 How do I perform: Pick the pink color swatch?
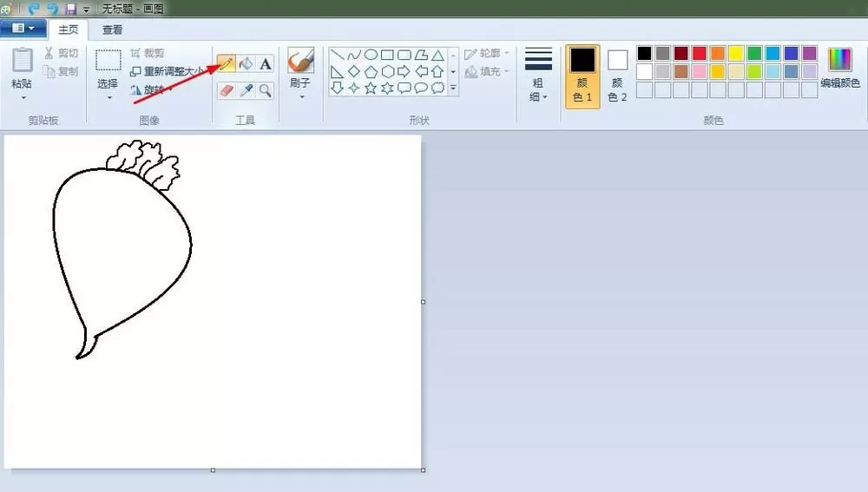pyautogui.click(x=699, y=71)
